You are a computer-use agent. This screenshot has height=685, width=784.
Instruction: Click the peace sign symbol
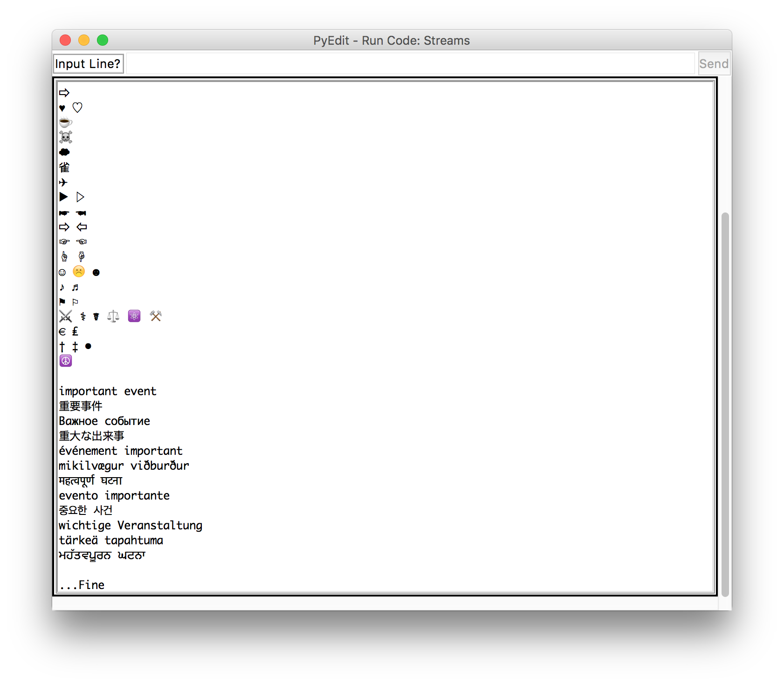tap(66, 361)
